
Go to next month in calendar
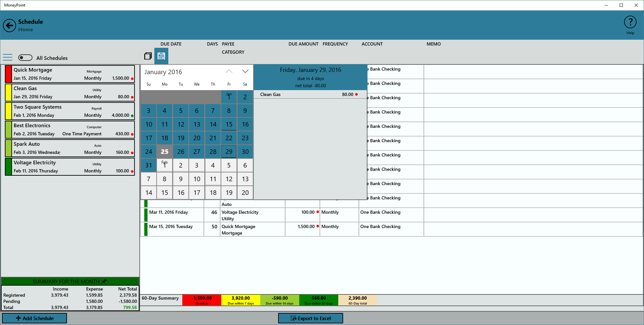[245, 72]
